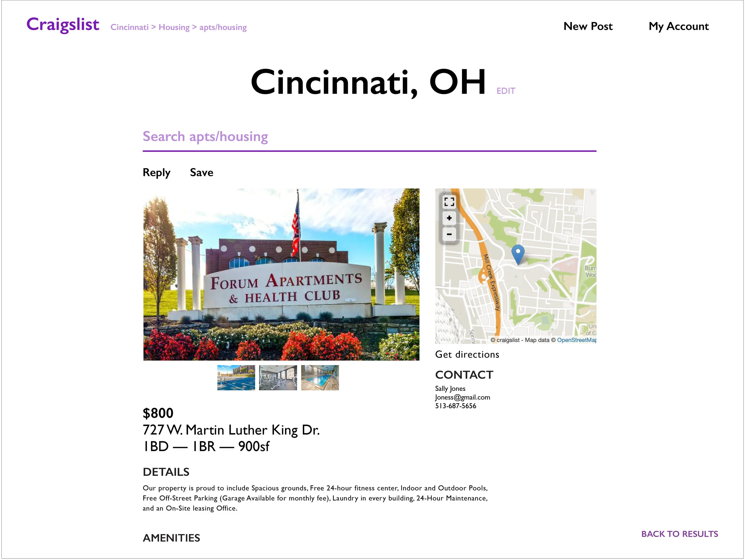View fitness center thumbnail photo
The height and width of the screenshot is (560, 745).
[x=278, y=378]
